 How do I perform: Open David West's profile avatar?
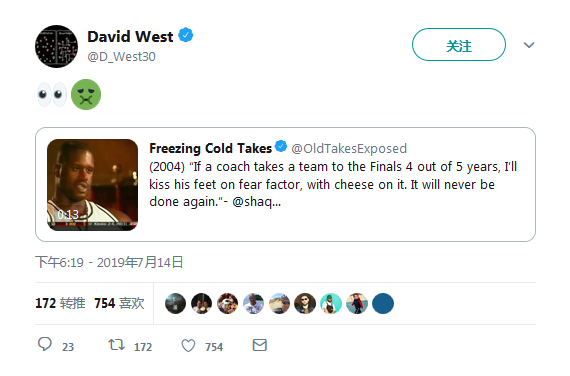pos(56,46)
